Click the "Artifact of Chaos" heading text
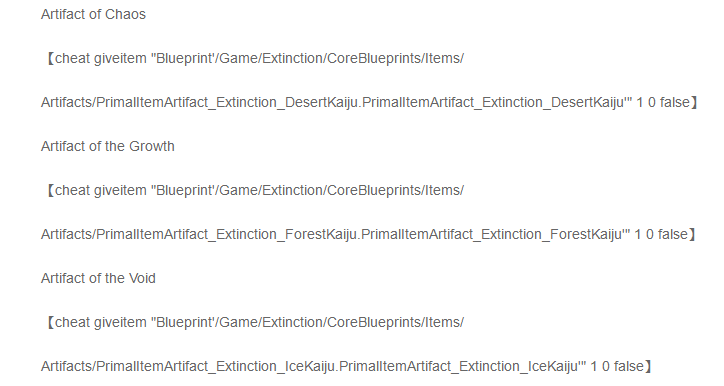Screen dimensions: 724x386 pyautogui.click(x=93, y=14)
